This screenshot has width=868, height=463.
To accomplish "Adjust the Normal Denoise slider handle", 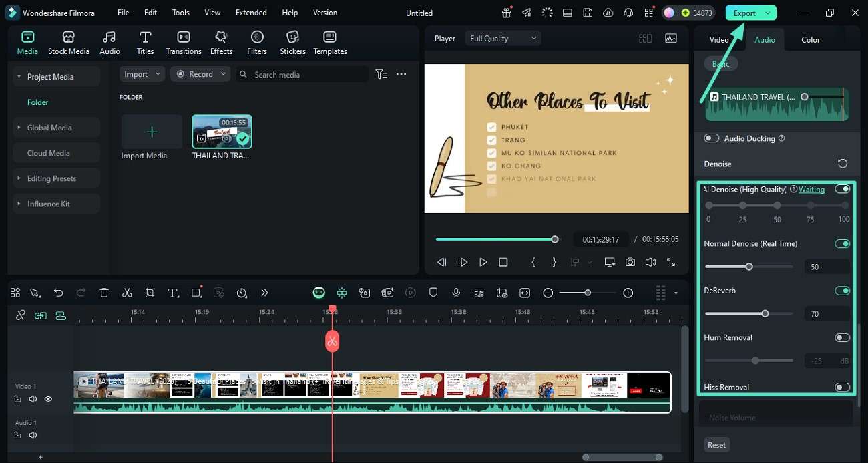I will pyautogui.click(x=749, y=267).
